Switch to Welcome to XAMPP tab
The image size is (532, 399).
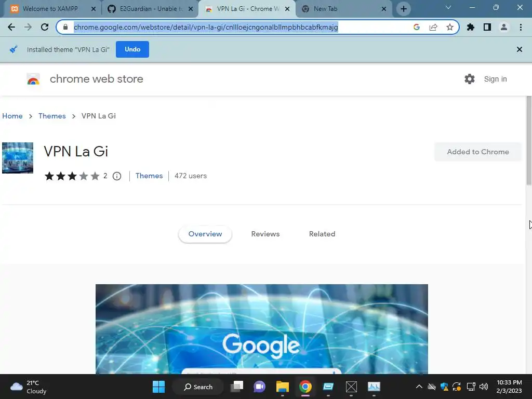(x=50, y=9)
